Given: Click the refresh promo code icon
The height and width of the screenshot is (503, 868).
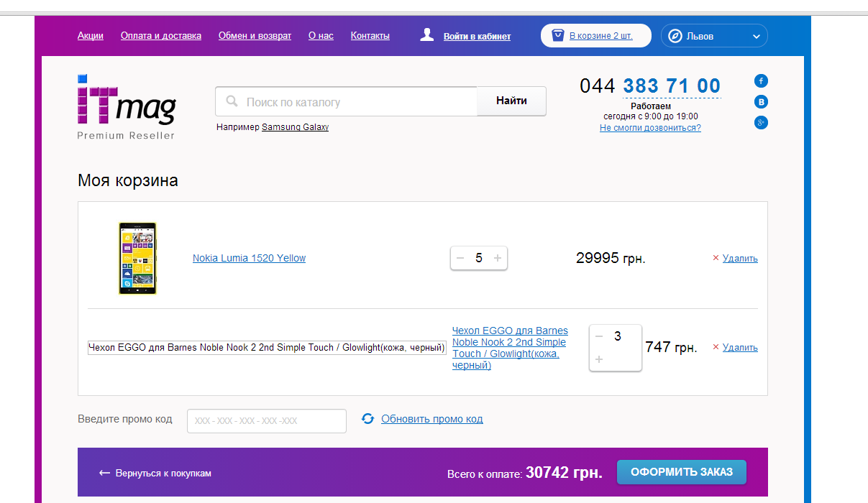Looking at the screenshot, I should click(367, 418).
